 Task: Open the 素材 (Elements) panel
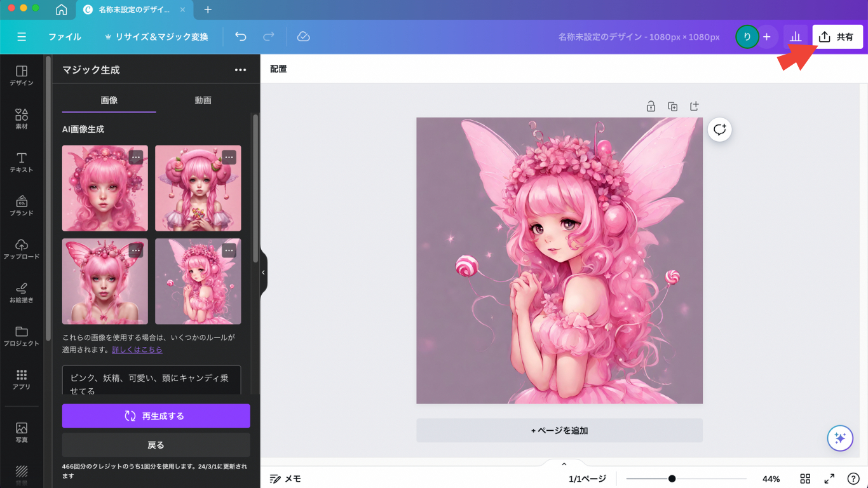(22, 118)
